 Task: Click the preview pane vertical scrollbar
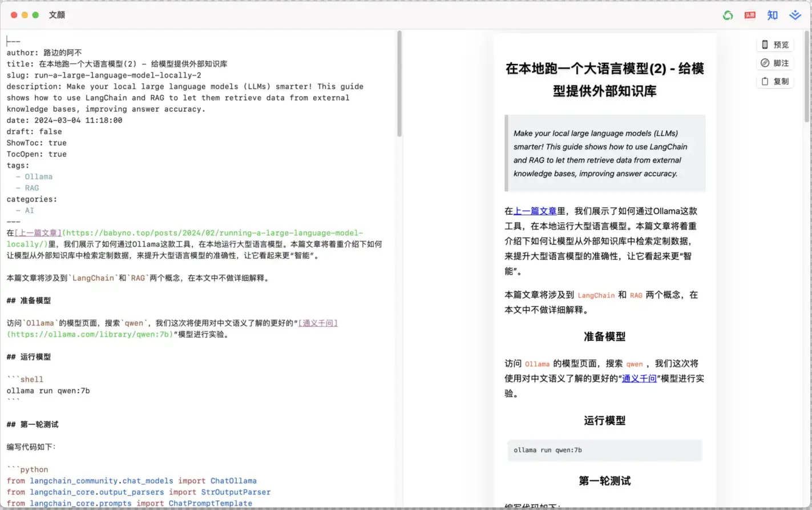(x=807, y=77)
